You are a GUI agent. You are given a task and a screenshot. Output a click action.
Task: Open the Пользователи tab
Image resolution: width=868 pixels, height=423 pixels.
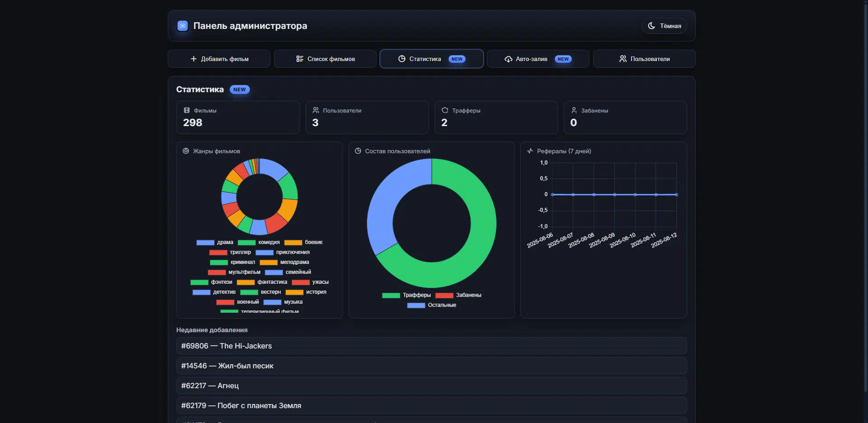pos(644,59)
